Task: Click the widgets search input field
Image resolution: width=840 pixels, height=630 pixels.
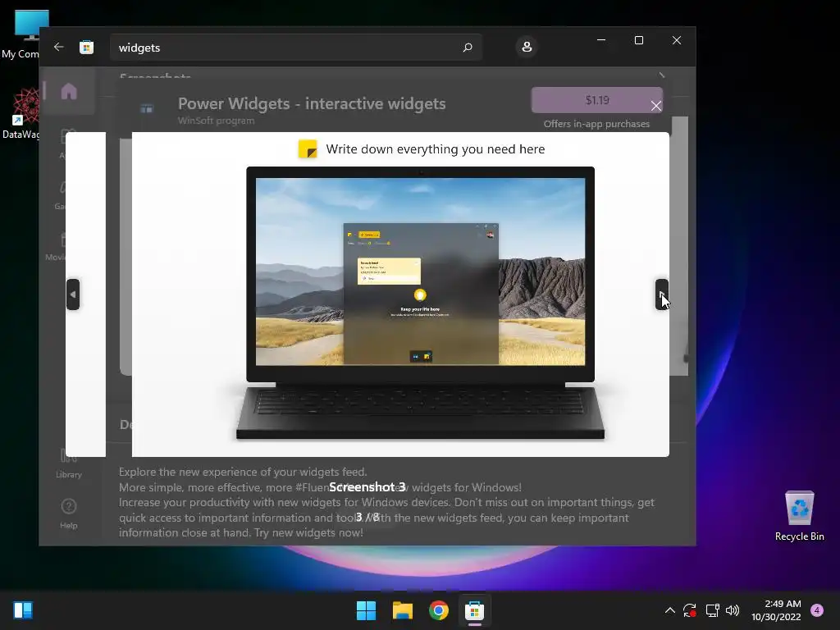Action: pos(295,48)
